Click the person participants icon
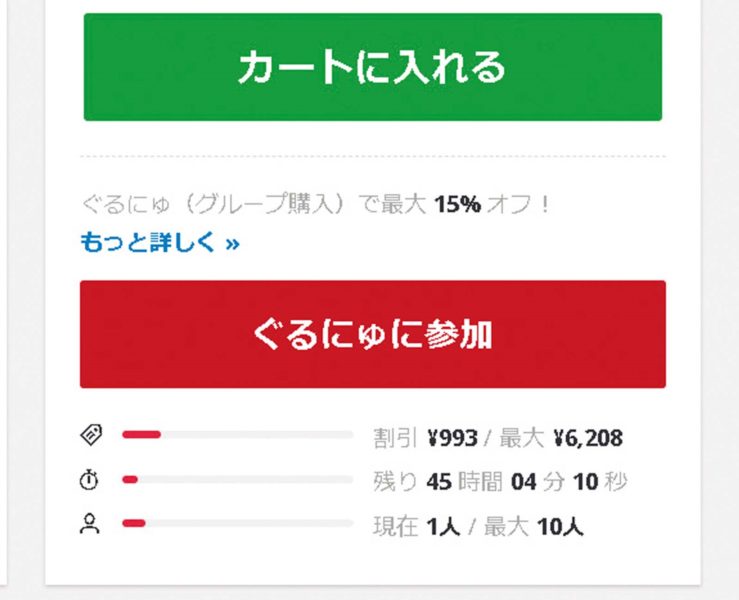Image resolution: width=739 pixels, height=600 pixels. pos(90,524)
